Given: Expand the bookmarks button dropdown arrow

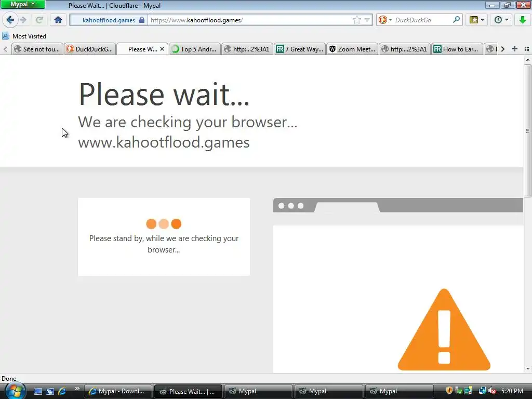Looking at the screenshot, I should [x=483, y=20].
